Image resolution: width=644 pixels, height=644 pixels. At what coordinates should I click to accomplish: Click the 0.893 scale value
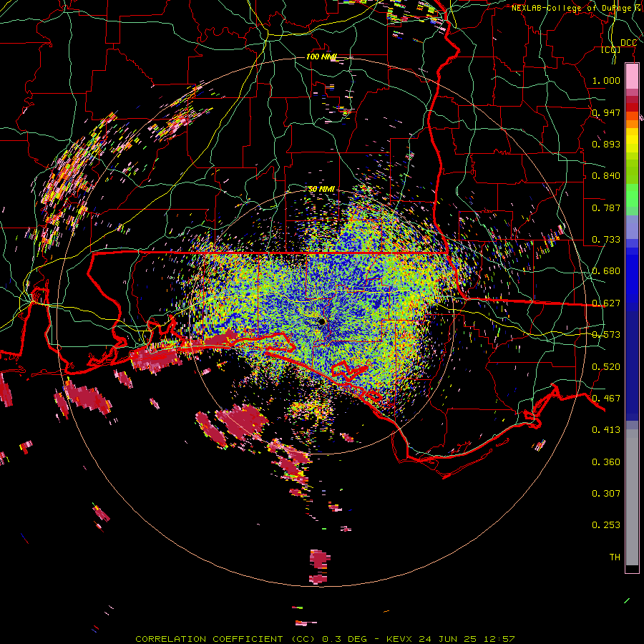tap(606, 144)
